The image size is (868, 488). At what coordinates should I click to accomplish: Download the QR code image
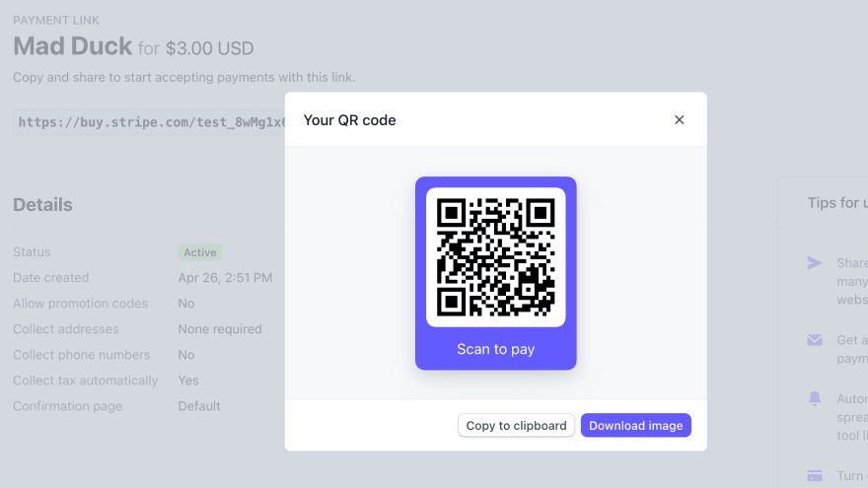click(x=635, y=425)
